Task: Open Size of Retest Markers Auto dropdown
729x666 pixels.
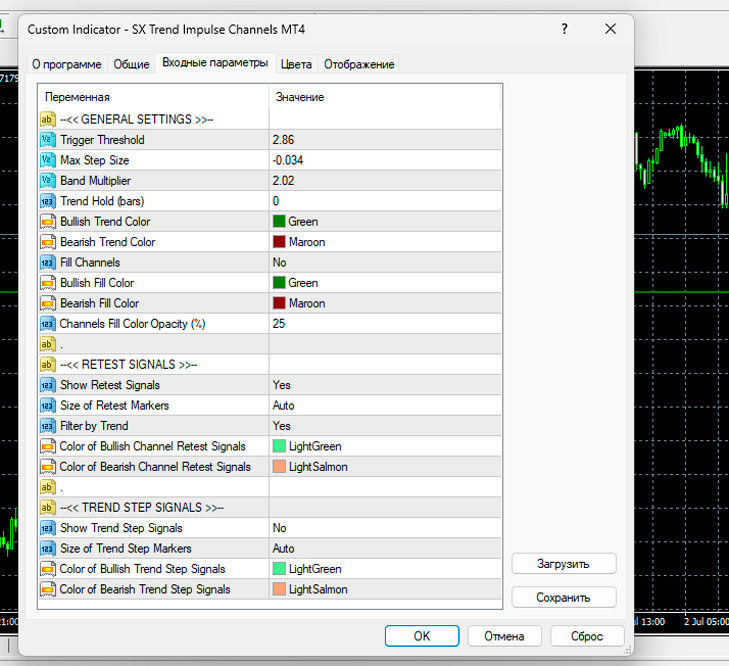Action: point(284,406)
